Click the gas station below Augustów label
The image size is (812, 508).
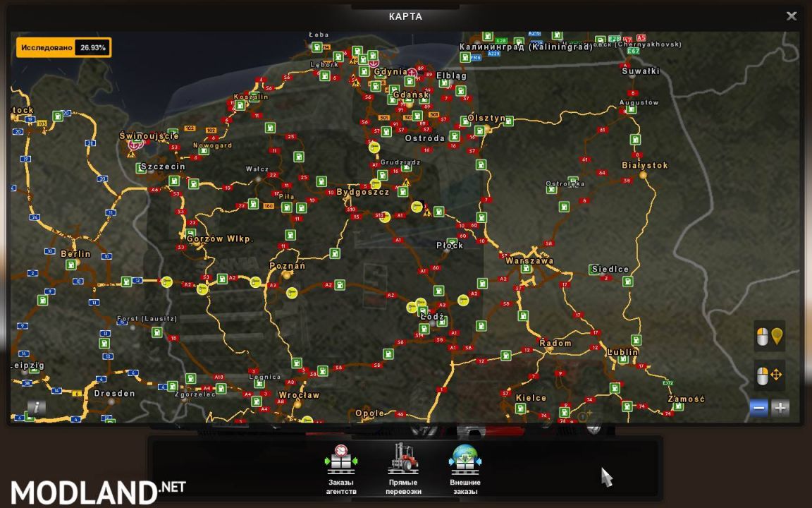(x=632, y=110)
